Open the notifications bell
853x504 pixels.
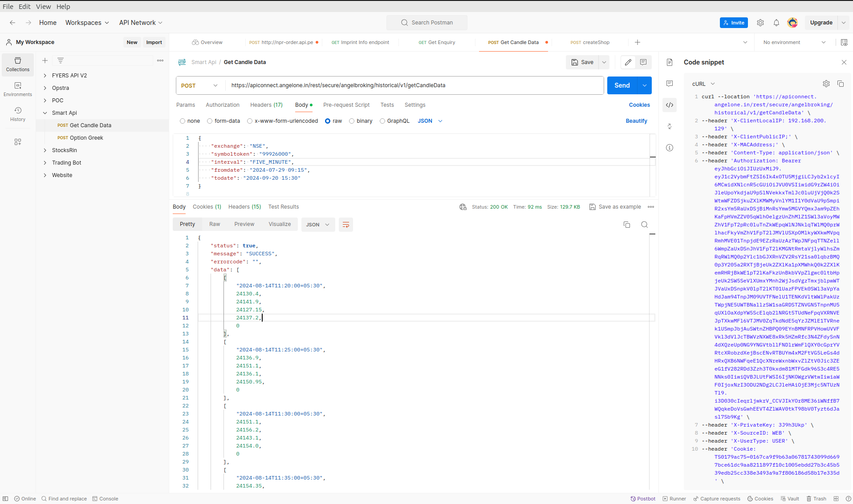(776, 23)
